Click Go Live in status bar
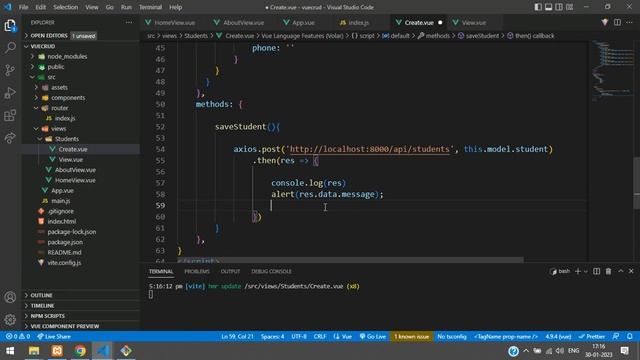The height and width of the screenshot is (360, 640). [373, 336]
